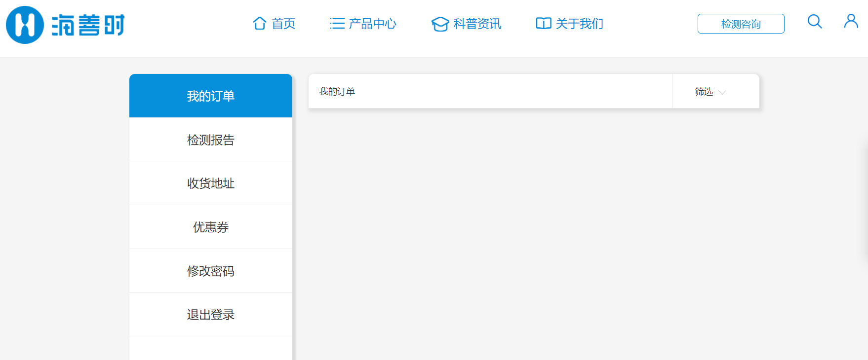Viewport: 868px width, 360px height.
Task: Expand the 筛选 filter dropdown
Action: pos(716,91)
